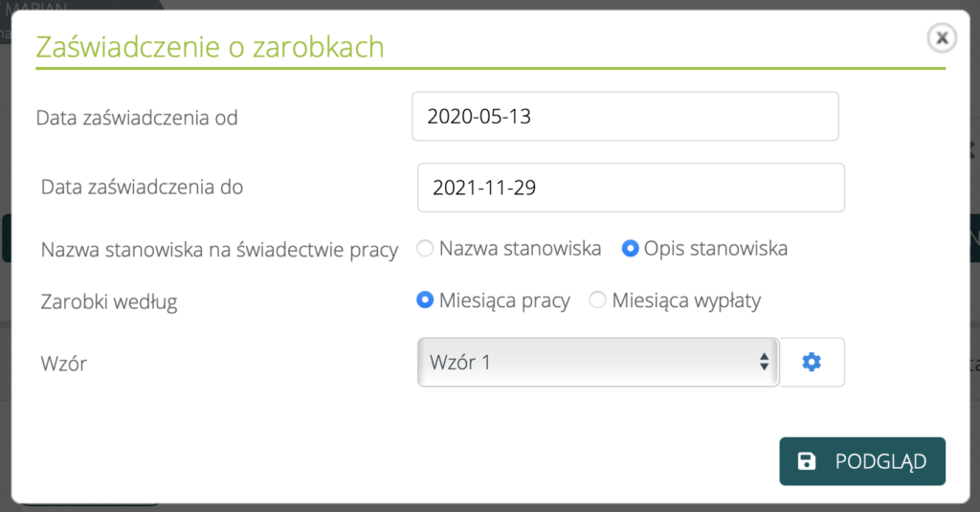The width and height of the screenshot is (980, 512).
Task: Switch earnings to Miesiąca wypłaty radio
Action: click(x=598, y=301)
